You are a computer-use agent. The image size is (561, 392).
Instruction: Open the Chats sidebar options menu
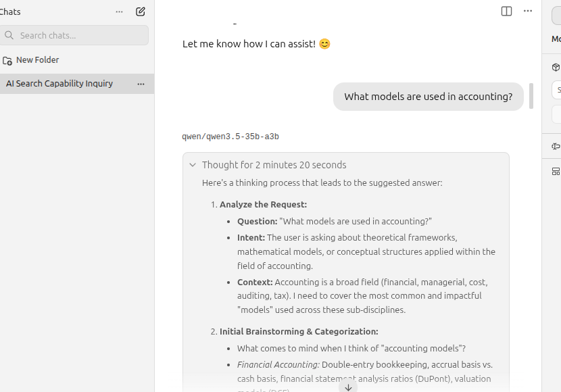(120, 11)
